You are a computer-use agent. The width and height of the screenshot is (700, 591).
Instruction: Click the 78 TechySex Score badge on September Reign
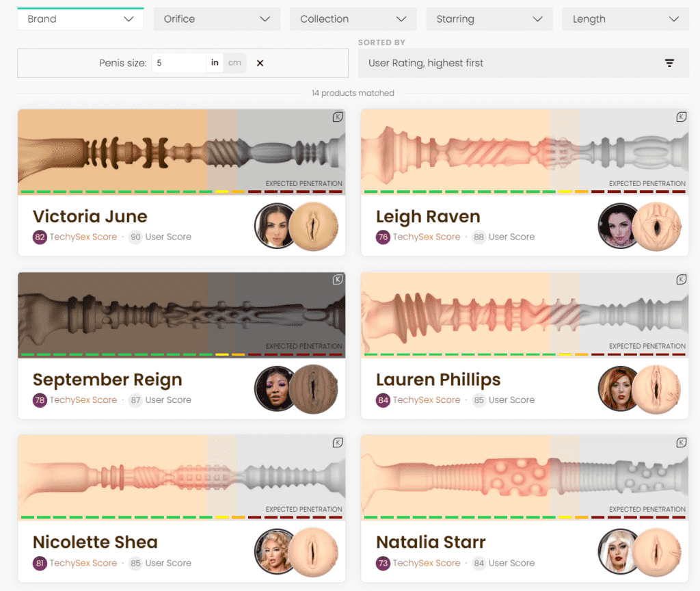tap(40, 399)
